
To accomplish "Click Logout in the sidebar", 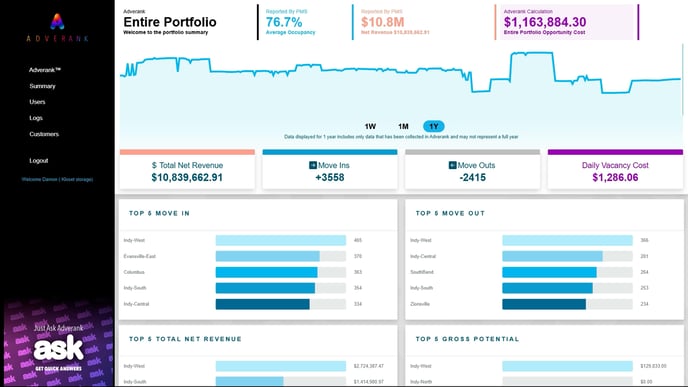I will pyautogui.click(x=39, y=161).
